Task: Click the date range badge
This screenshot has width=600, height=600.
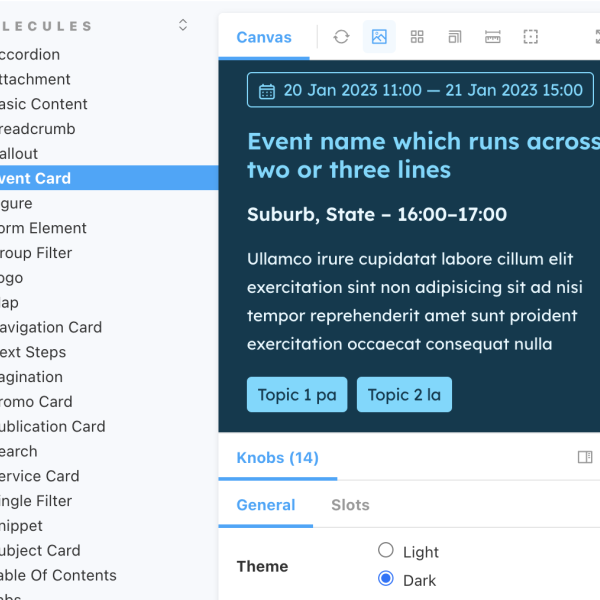Action: click(x=420, y=90)
